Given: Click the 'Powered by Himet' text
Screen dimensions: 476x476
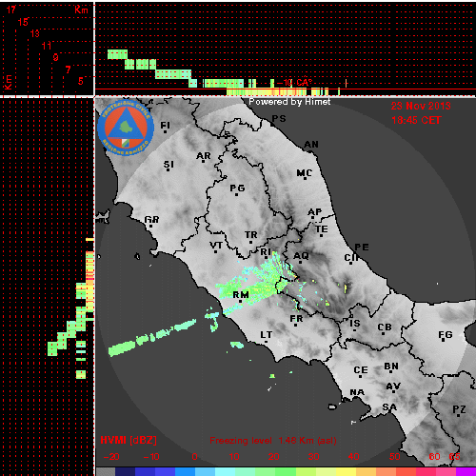Looking at the screenshot, I should pos(289,102).
